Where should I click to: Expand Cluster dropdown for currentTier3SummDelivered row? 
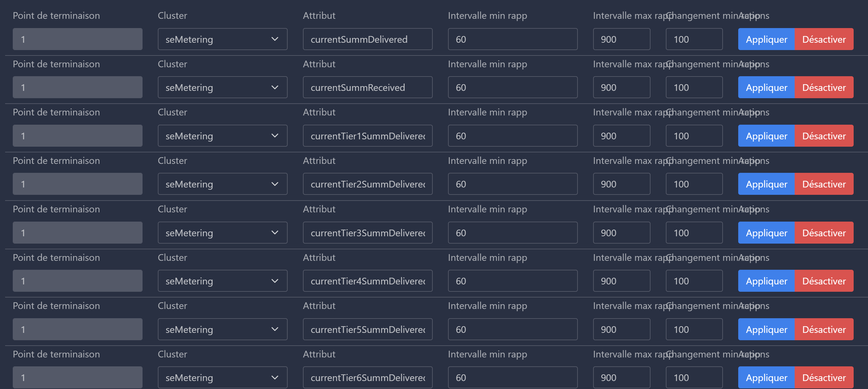point(222,232)
